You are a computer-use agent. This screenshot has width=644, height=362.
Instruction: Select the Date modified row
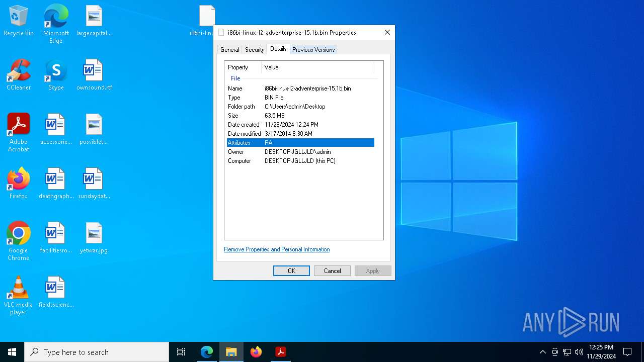click(300, 134)
